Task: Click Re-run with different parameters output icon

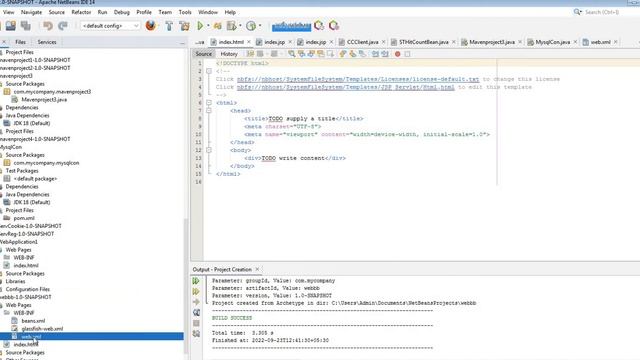Action: pos(196,291)
